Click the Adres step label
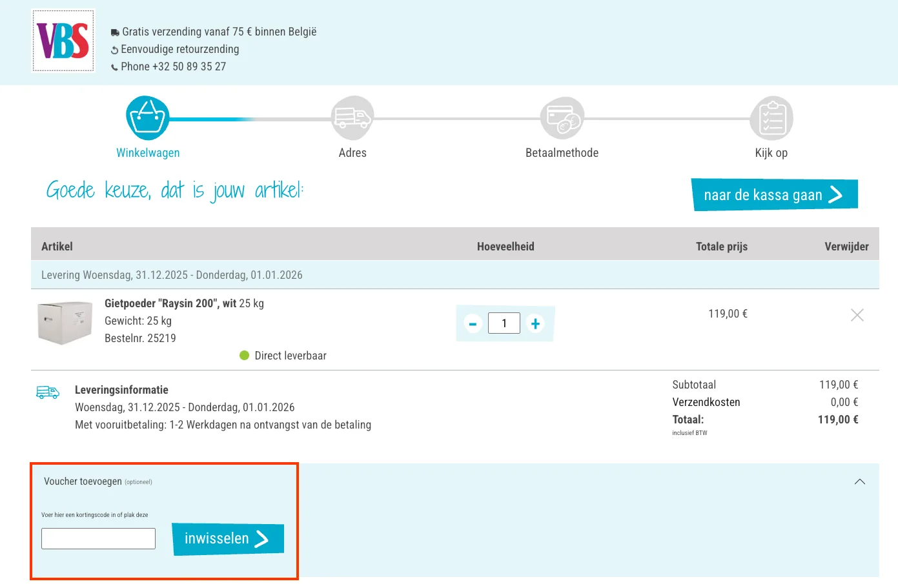Screen dimensions: 898x588 pos(352,153)
